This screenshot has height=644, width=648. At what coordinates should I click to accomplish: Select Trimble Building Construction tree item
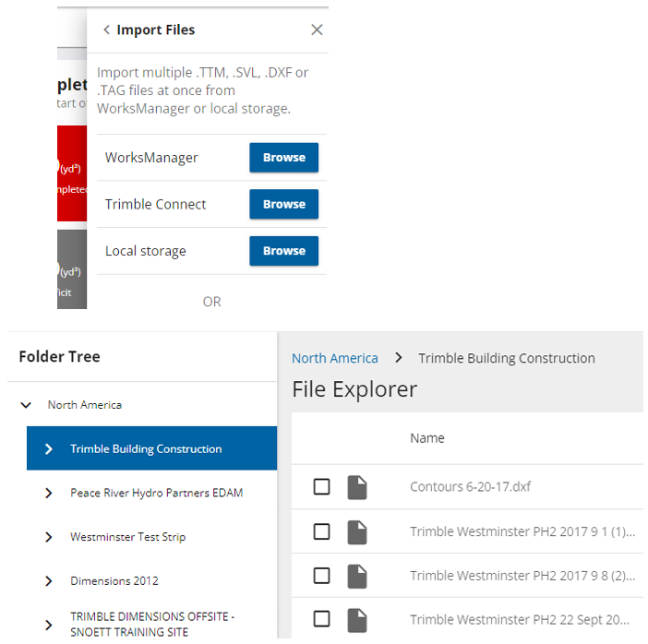151,448
